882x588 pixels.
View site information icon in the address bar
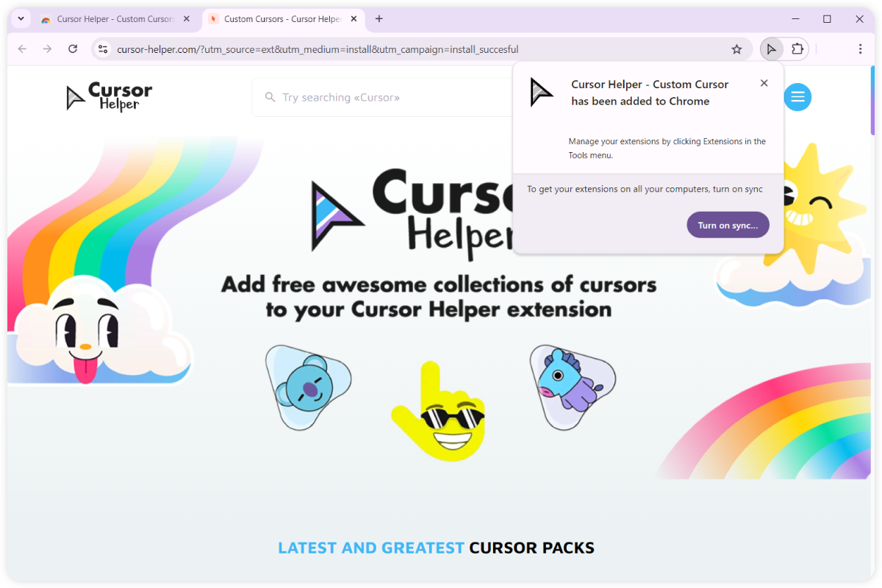[103, 49]
